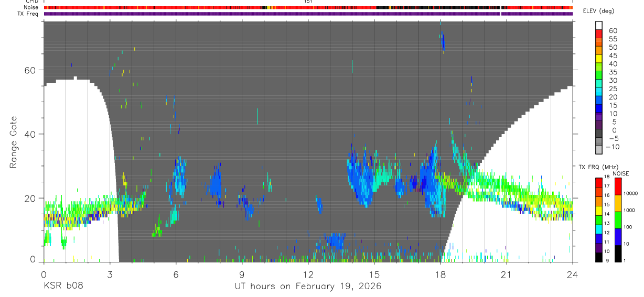This screenshot has height=297, width=644.
Task: Pick the cyan TX FRQ swatch between 12 and 13
Action: click(x=599, y=228)
